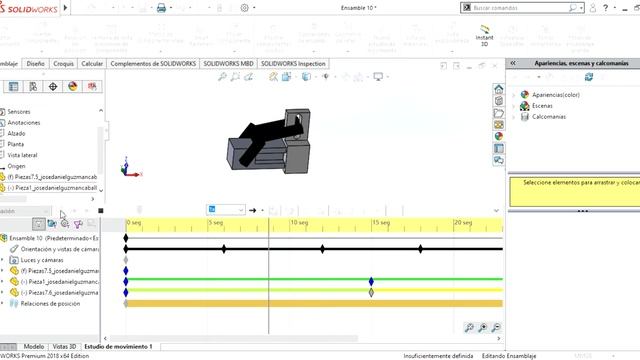This screenshot has width=640, height=360.
Task: Select the Zoom to area tool
Action: coord(235,76)
